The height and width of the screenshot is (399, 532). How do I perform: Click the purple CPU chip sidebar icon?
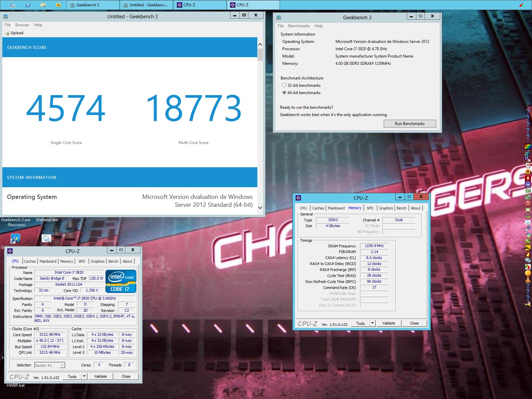528,185
